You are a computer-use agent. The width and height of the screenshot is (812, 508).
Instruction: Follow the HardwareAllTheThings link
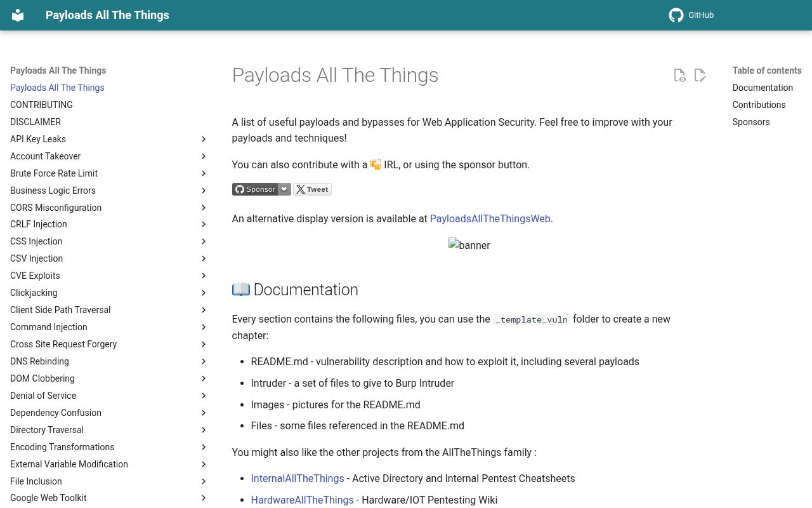[302, 500]
